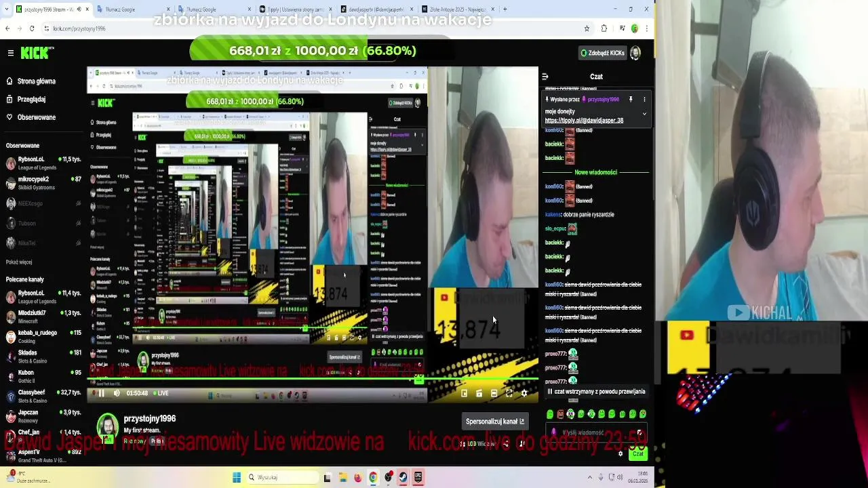Open NikaTel followed channel
The width and height of the screenshot is (868, 488).
tap(43, 243)
